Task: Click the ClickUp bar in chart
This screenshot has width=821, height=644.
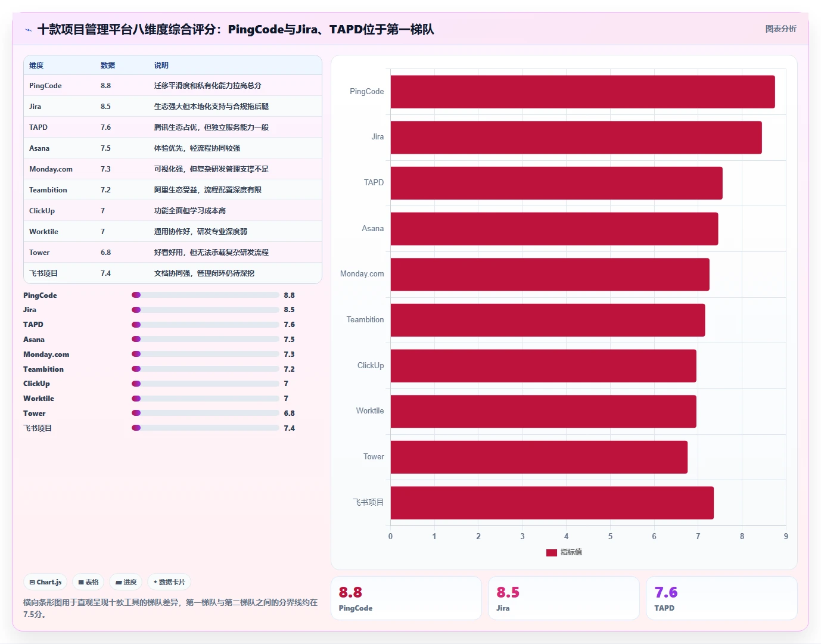Action: click(x=543, y=366)
